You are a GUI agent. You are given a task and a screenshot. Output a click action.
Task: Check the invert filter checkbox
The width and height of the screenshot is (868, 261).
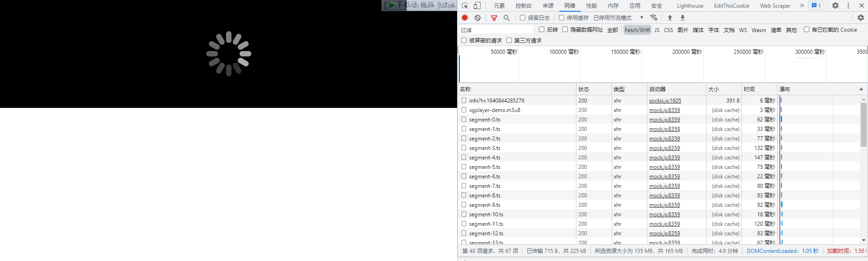click(542, 29)
